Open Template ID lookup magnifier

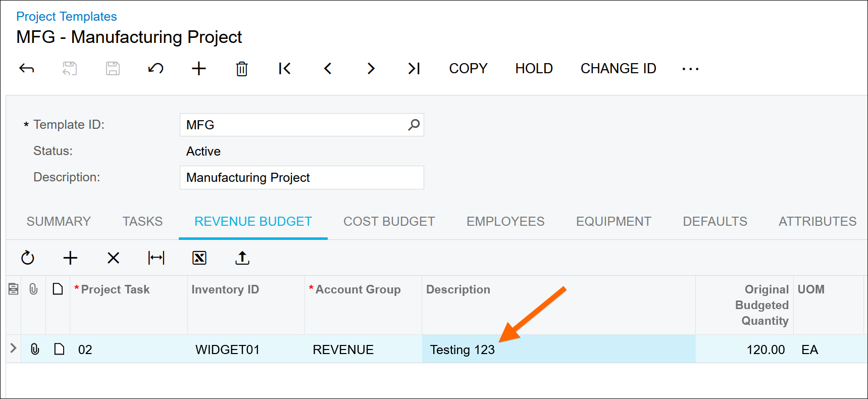point(414,125)
